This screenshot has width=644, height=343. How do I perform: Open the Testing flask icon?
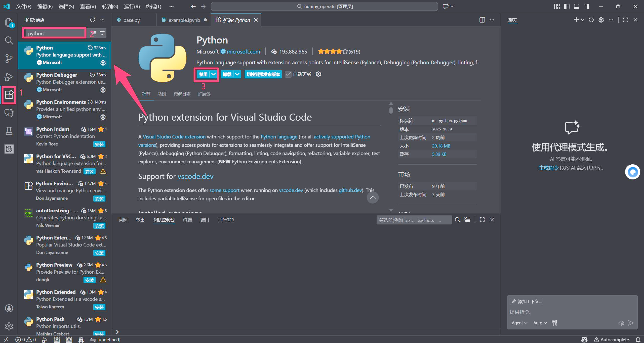(x=9, y=131)
